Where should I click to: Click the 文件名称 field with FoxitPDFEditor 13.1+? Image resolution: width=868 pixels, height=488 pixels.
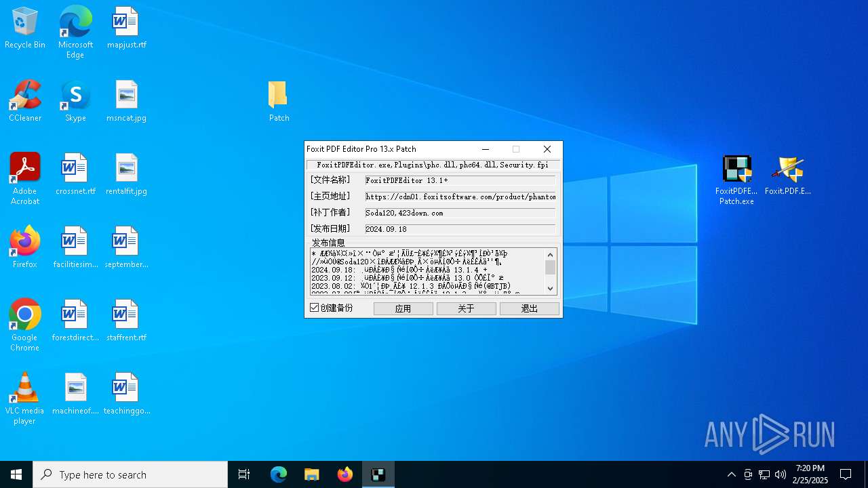[x=460, y=180]
